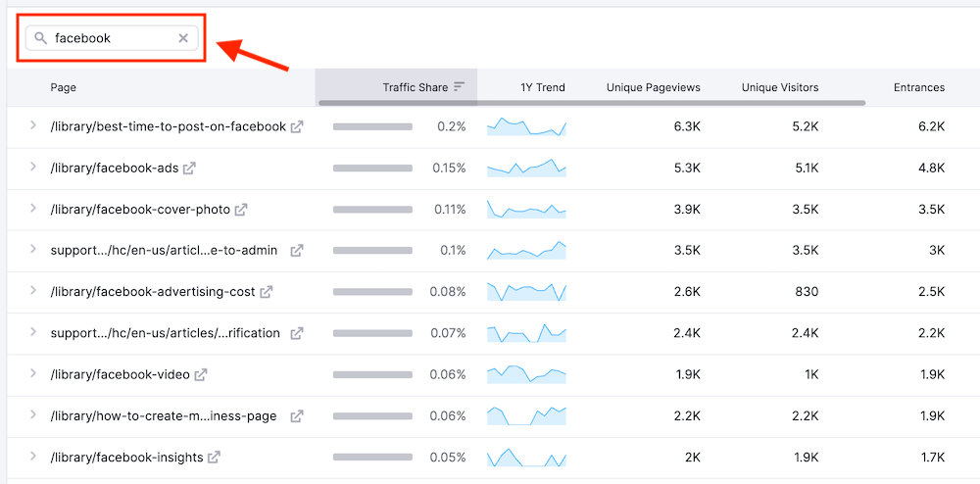980x484 pixels.
Task: Open facebook-video external link icon
Action: [x=201, y=374]
